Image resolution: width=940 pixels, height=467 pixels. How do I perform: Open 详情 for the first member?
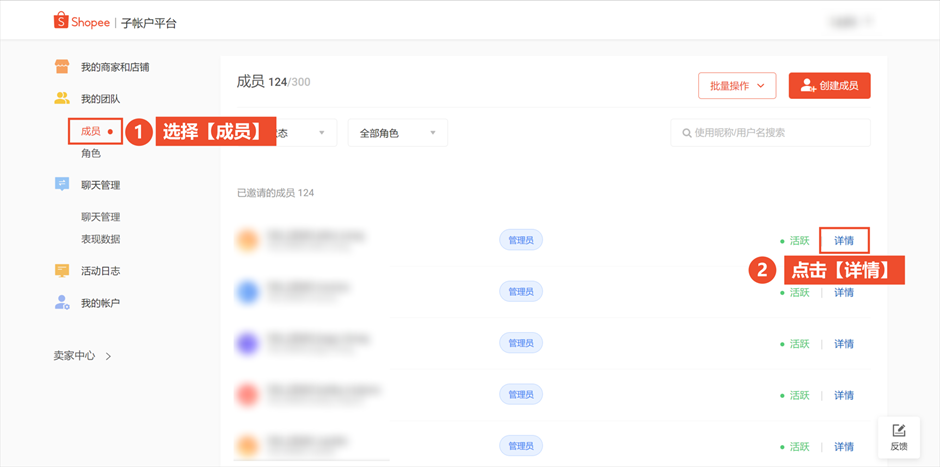pyautogui.click(x=844, y=240)
